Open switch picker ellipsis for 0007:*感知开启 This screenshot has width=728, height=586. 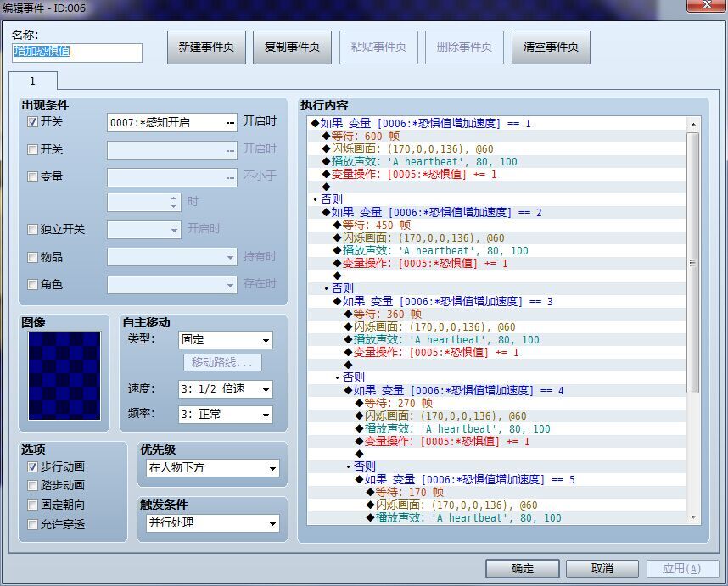231,122
